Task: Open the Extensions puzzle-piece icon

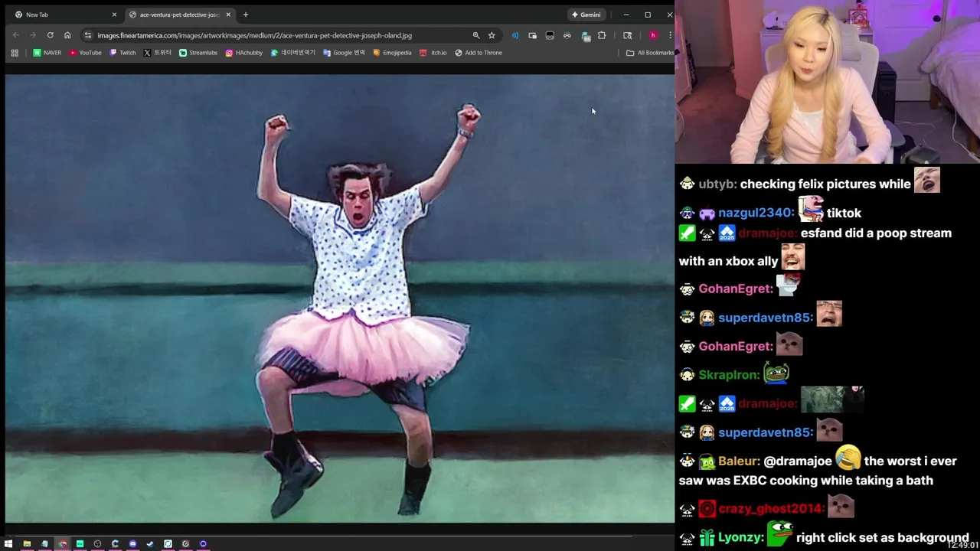Action: [602, 35]
